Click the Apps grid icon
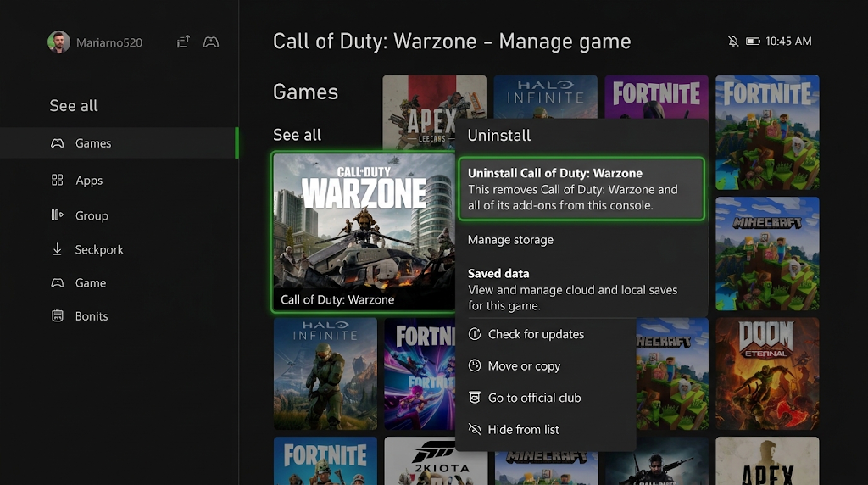 point(57,180)
